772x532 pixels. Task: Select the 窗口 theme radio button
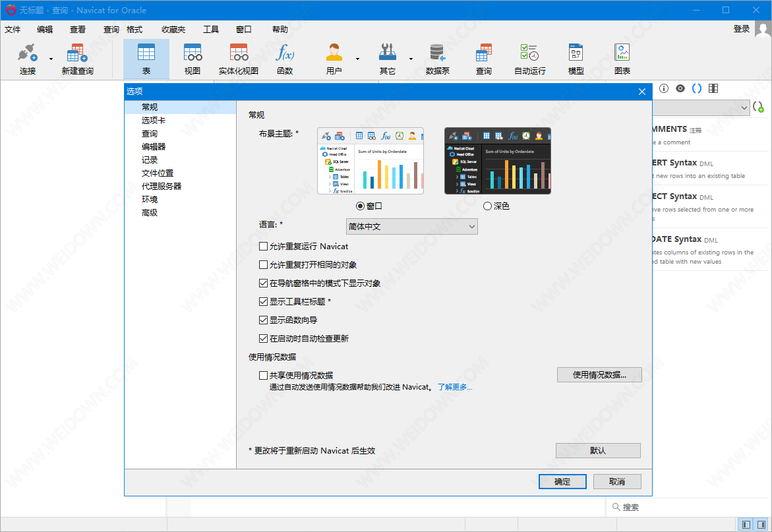pyautogui.click(x=361, y=206)
